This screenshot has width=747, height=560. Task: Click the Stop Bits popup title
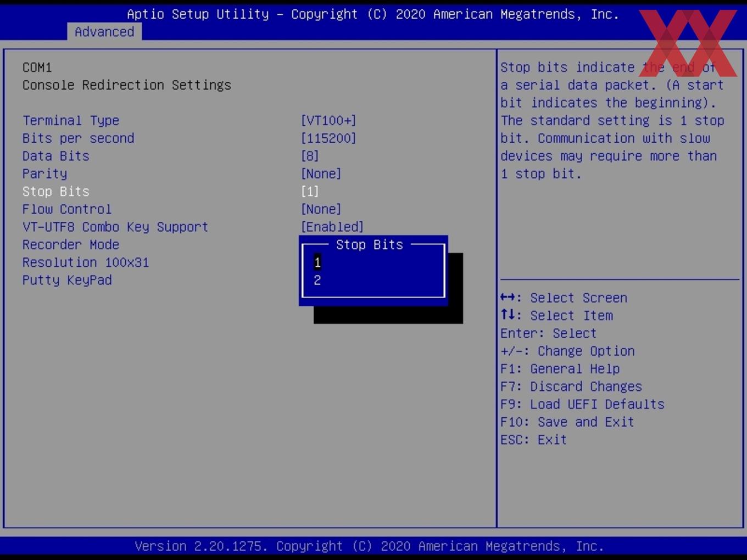click(370, 245)
